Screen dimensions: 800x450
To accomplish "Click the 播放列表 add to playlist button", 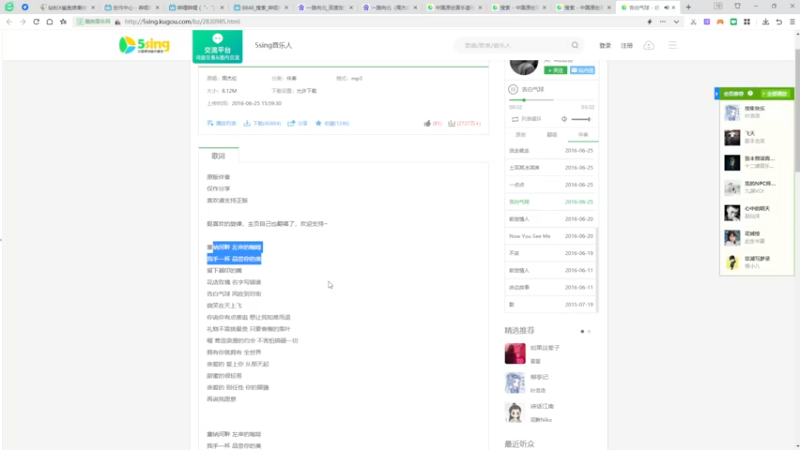I will [221, 123].
